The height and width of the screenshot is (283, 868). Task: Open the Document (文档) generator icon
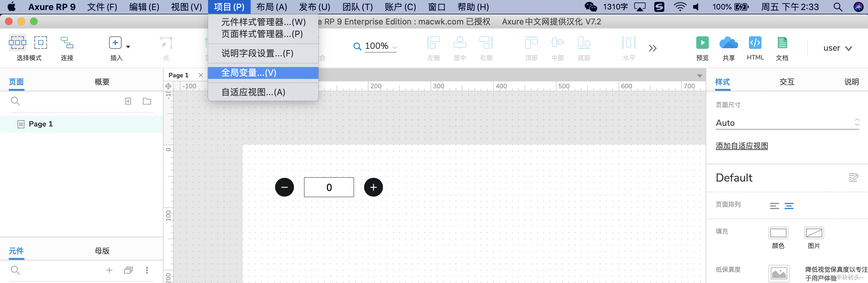(782, 43)
